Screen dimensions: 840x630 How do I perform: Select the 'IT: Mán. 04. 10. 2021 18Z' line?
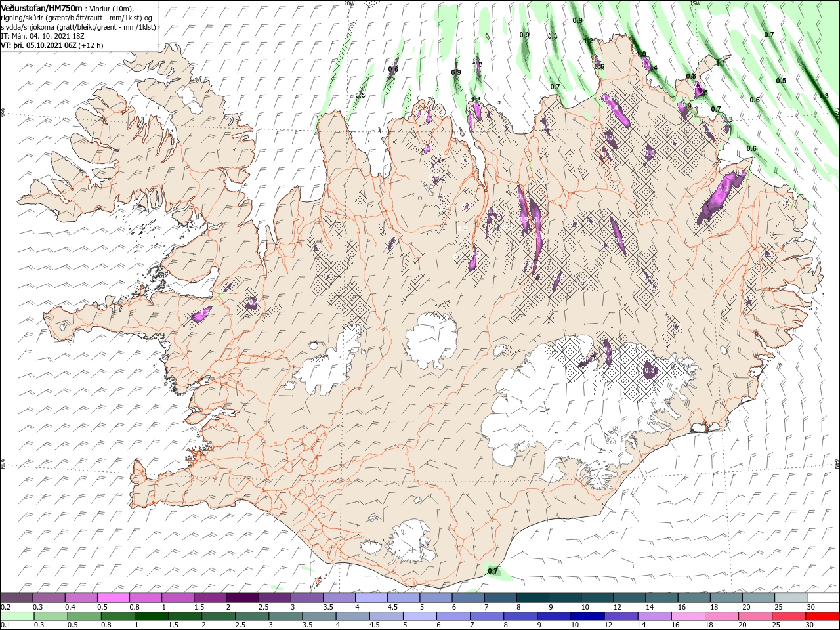[x=44, y=36]
